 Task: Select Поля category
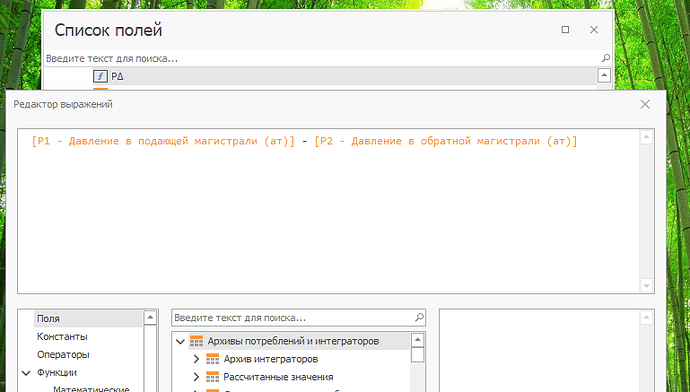pyautogui.click(x=88, y=319)
